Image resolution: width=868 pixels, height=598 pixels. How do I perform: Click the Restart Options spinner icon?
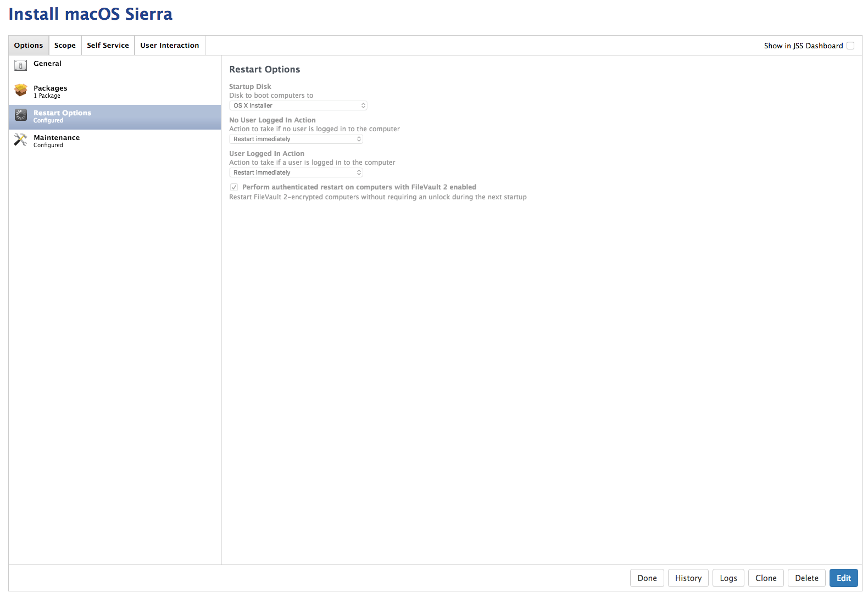pyautogui.click(x=20, y=115)
